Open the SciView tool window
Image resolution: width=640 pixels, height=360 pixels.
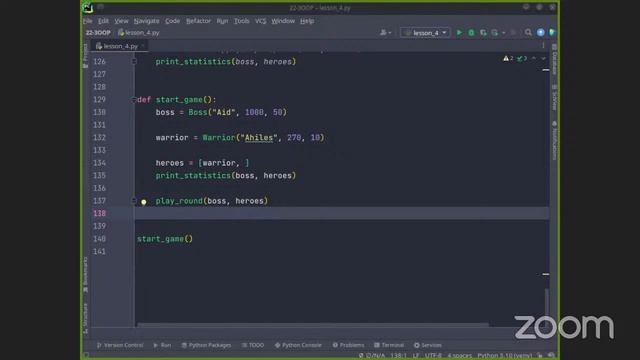[554, 98]
